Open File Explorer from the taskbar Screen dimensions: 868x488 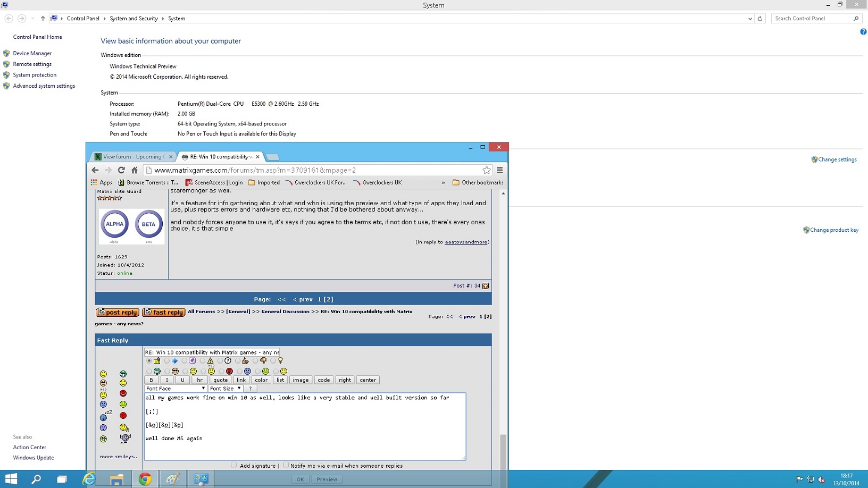tap(117, 479)
